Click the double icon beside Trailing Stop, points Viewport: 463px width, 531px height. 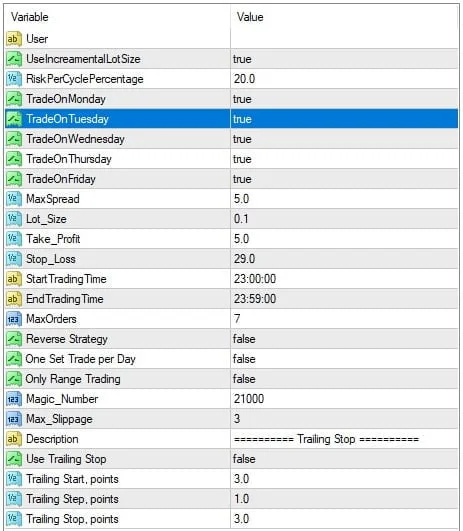click(14, 519)
